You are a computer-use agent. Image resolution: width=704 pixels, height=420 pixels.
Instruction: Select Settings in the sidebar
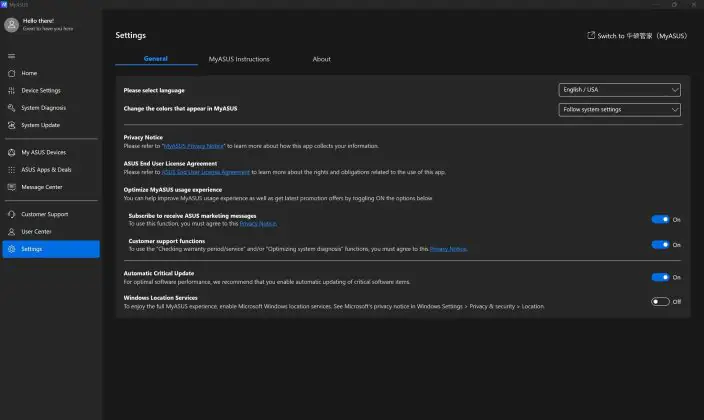point(51,249)
